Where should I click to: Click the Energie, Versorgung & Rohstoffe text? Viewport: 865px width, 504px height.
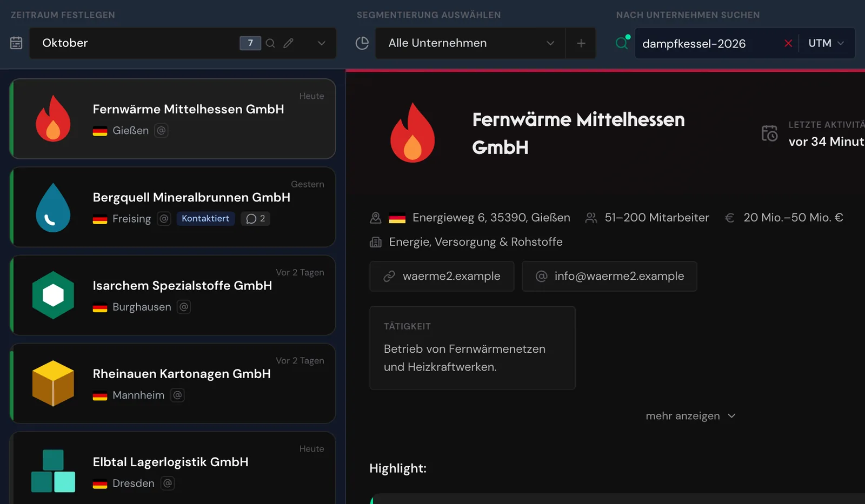tap(476, 242)
